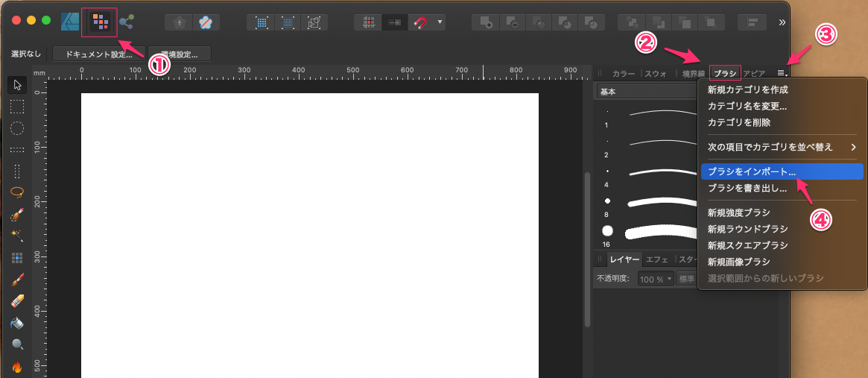The width and height of the screenshot is (868, 378).
Task: Toggle the magnet snapping button
Action: (x=422, y=22)
